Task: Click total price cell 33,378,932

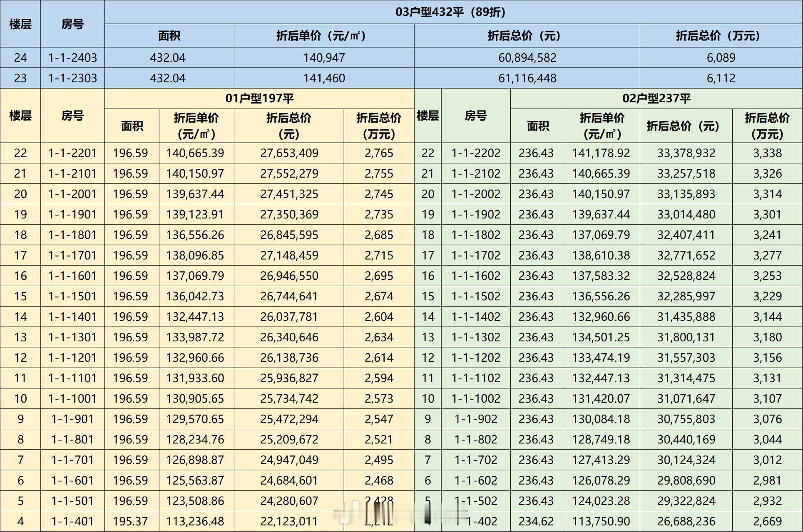Action: pos(686,153)
